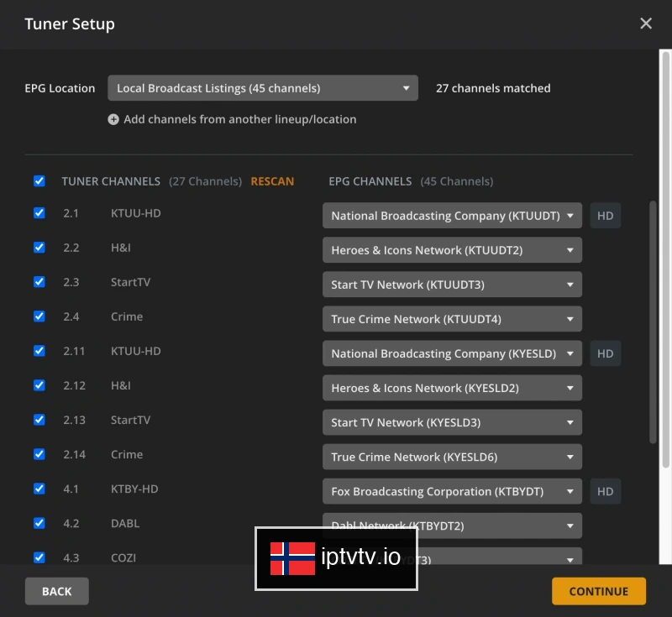Viewport: 672px width, 617px height.
Task: Uncheck channel 4.3 COZI
Action: [x=39, y=557]
